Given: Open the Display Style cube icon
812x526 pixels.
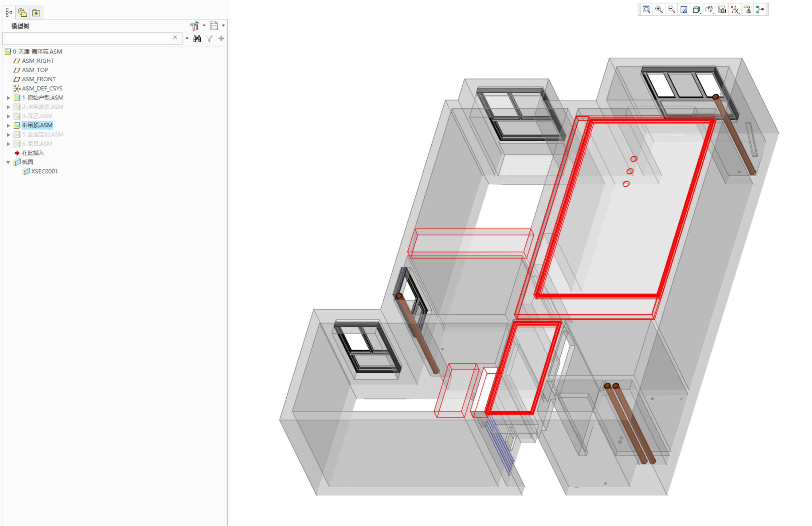Looking at the screenshot, I should tap(697, 10).
